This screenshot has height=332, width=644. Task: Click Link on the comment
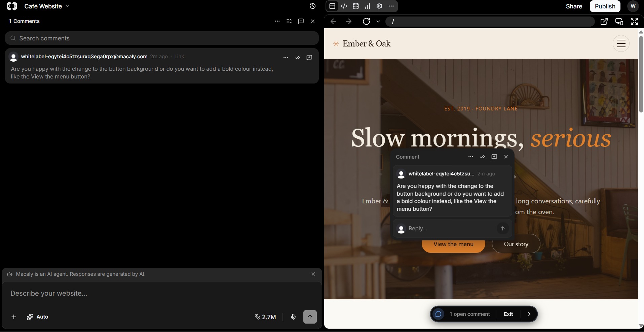pyautogui.click(x=179, y=57)
